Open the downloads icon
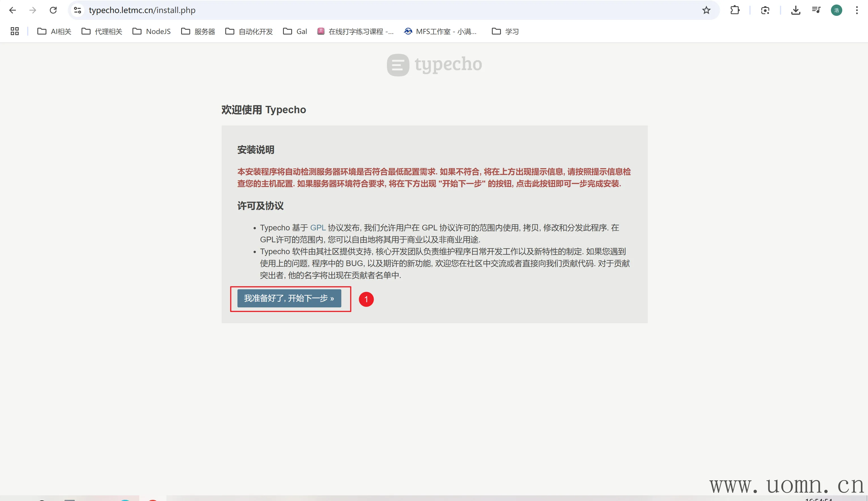Screen dimensions: 868x501 [796, 10]
